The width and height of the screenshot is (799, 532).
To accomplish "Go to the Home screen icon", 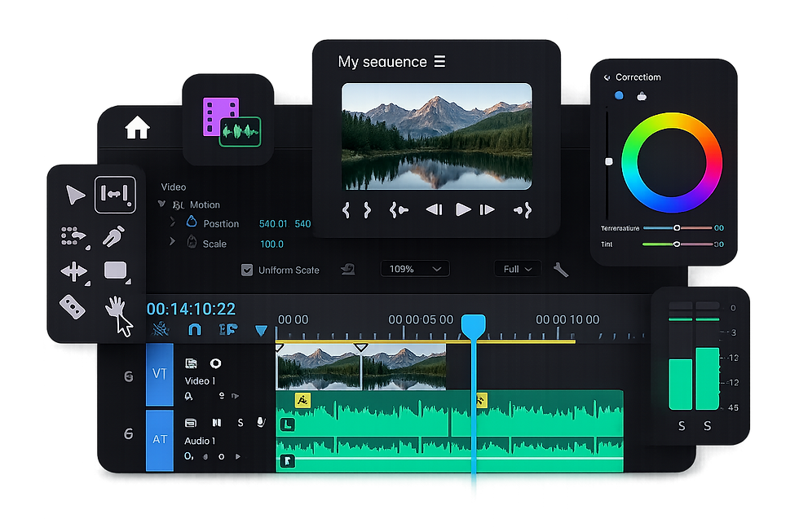I will coord(137,127).
